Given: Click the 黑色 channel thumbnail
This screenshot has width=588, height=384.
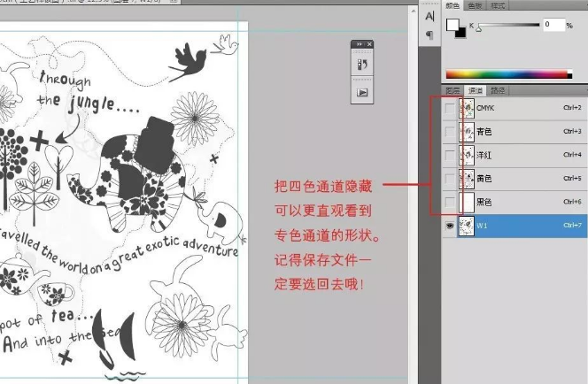Looking at the screenshot, I should (467, 203).
